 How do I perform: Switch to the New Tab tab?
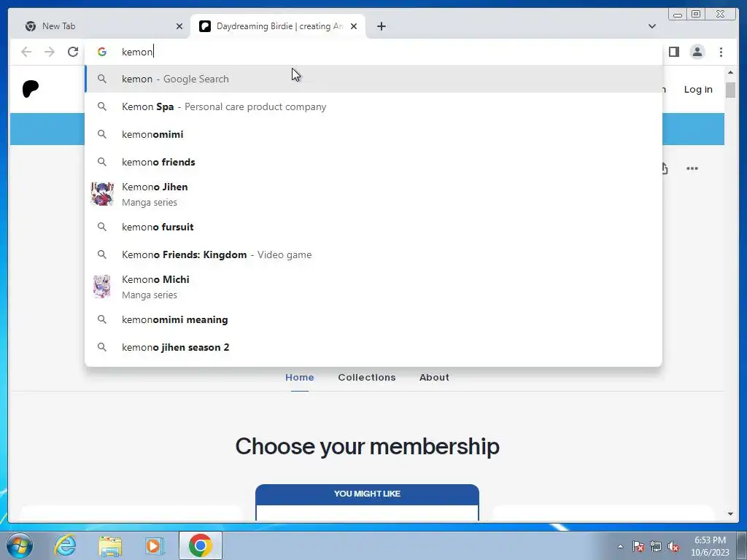[100, 27]
